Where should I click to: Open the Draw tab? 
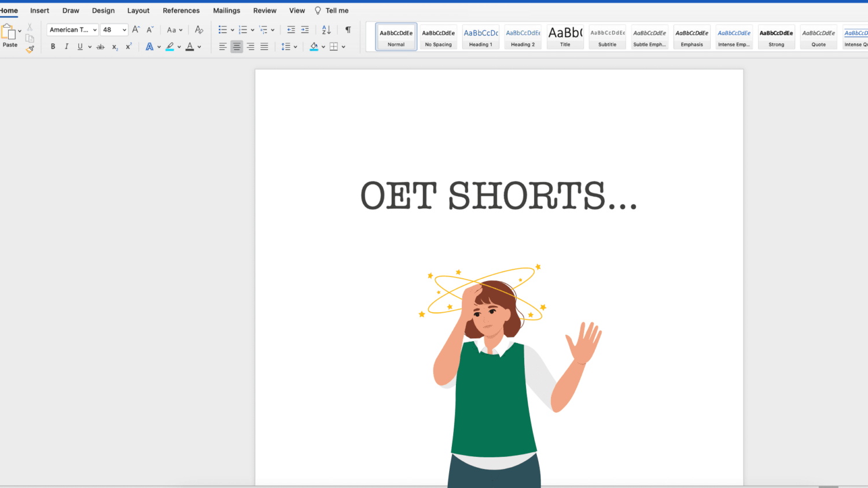71,10
